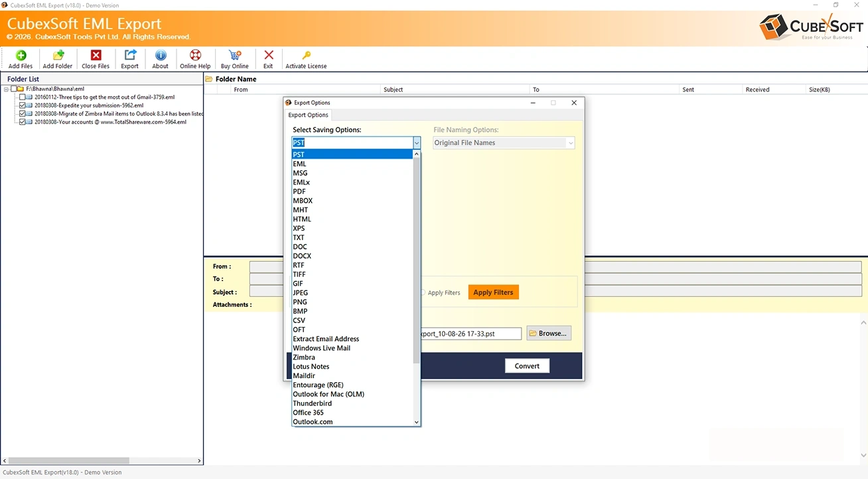Choose Lotus Notes from the format list
The width and height of the screenshot is (868, 479).
pos(352,366)
